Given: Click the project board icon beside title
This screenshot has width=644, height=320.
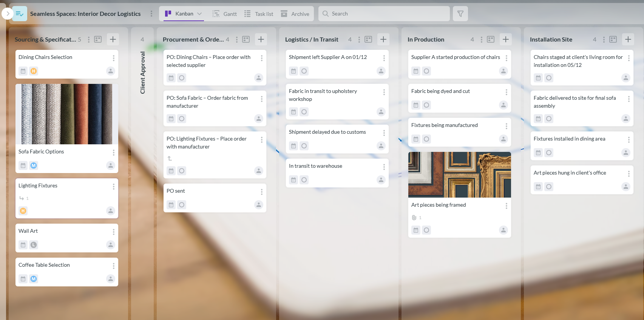Looking at the screenshot, I should [20, 14].
